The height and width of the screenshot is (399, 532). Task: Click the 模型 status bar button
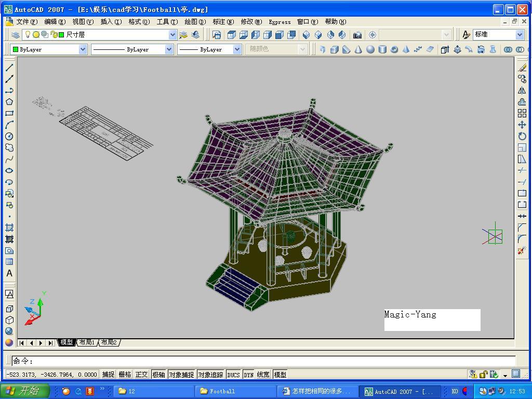coord(280,375)
